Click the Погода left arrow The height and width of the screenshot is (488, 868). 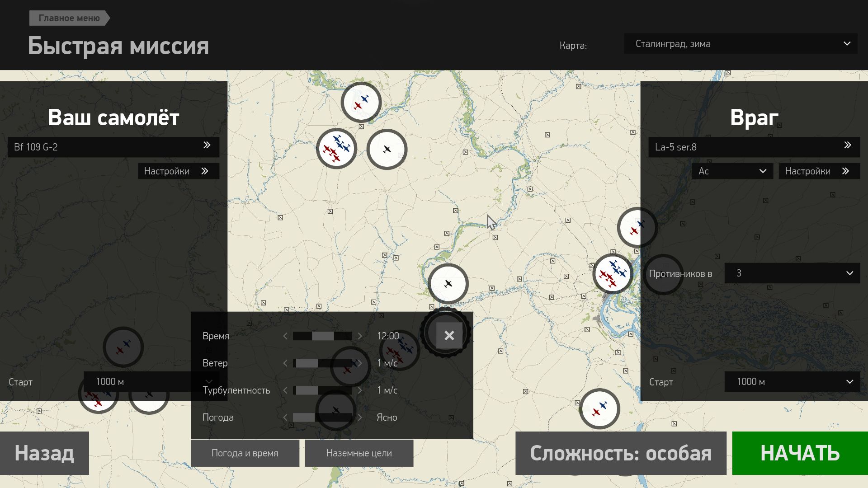click(285, 418)
